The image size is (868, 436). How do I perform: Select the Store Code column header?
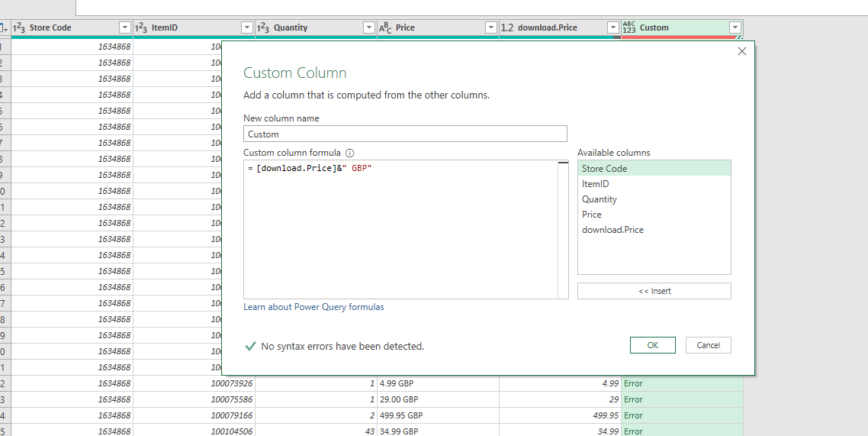(x=72, y=27)
